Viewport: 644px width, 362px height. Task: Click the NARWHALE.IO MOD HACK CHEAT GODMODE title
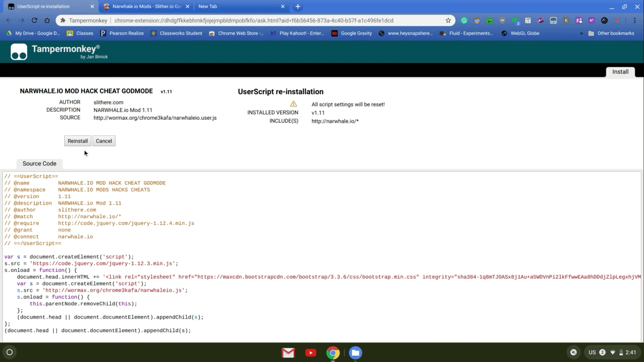(86, 92)
